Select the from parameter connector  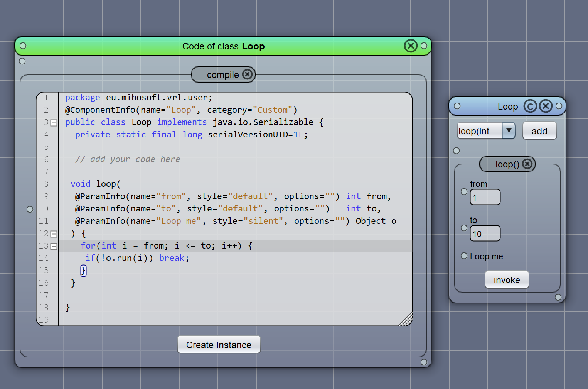(464, 191)
